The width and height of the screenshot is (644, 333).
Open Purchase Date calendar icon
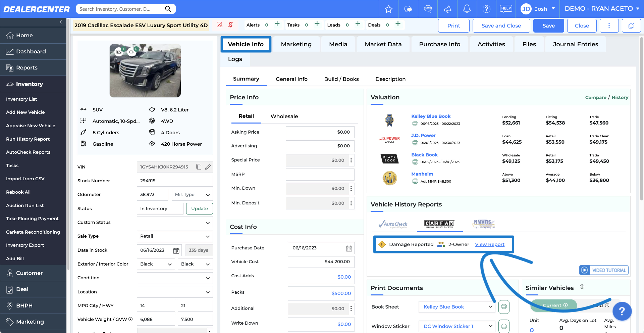[x=349, y=248]
